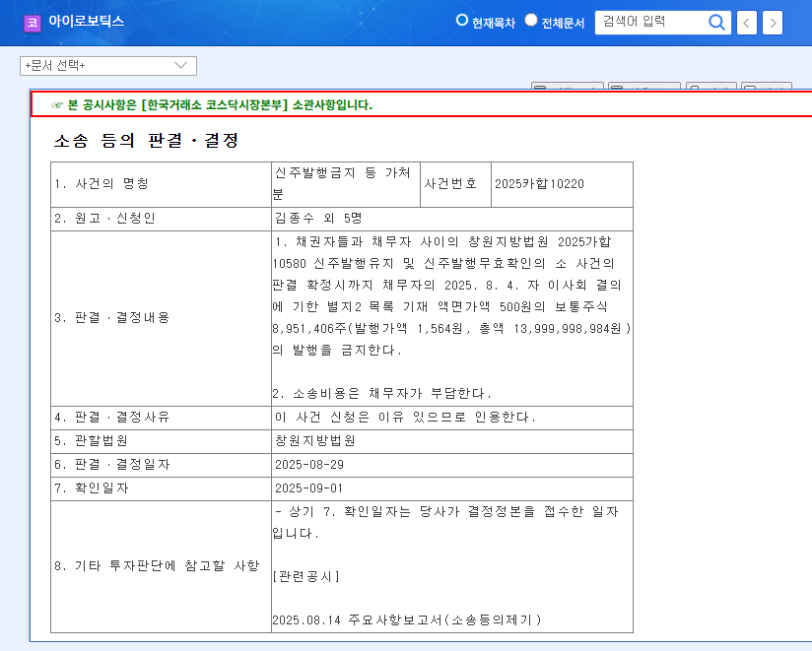812x651 pixels.
Task: Click the cell 6. 판결ㆍ결정일자
Action: 161,465
